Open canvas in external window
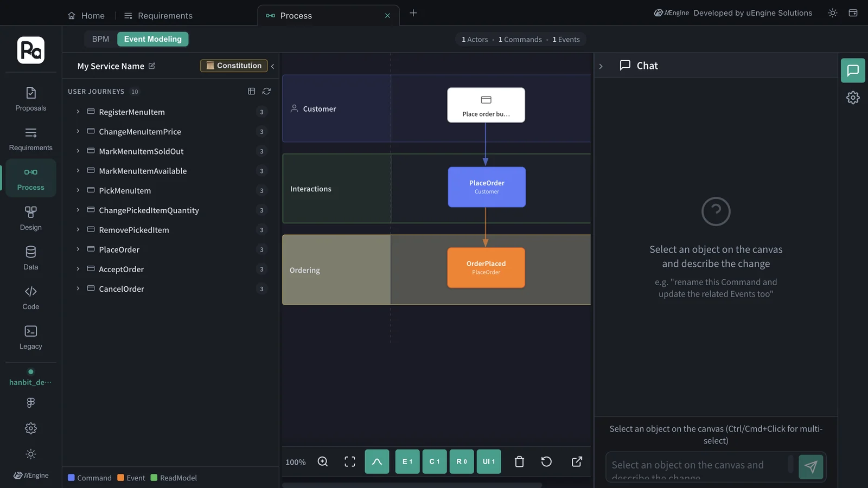 pyautogui.click(x=577, y=461)
